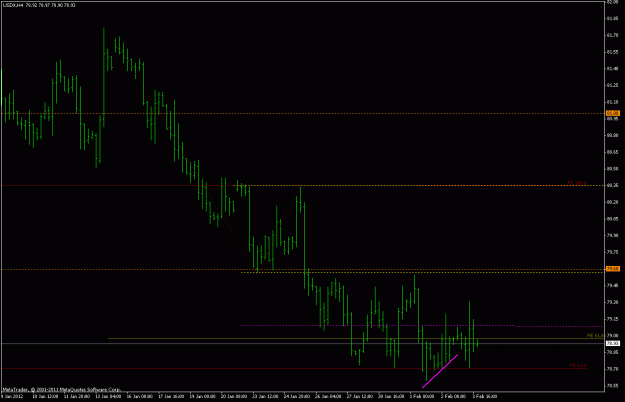Image resolution: width=625 pixels, height=402 pixels.
Task: Click the 11 Jan 20:00 time label
Action: pos(77,396)
